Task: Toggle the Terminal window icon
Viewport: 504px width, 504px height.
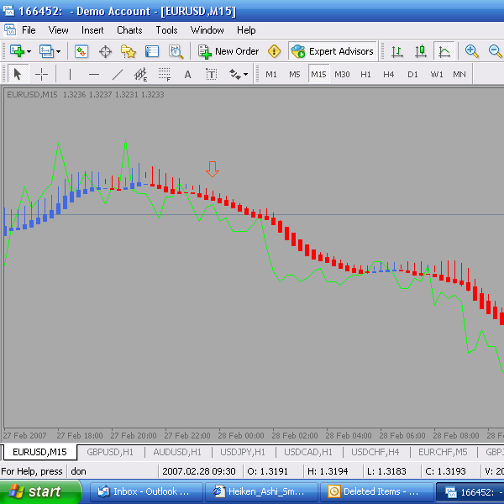Action: tap(152, 52)
